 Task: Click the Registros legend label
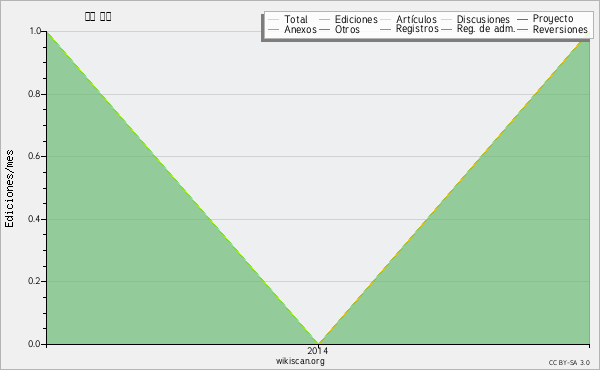[x=417, y=29]
